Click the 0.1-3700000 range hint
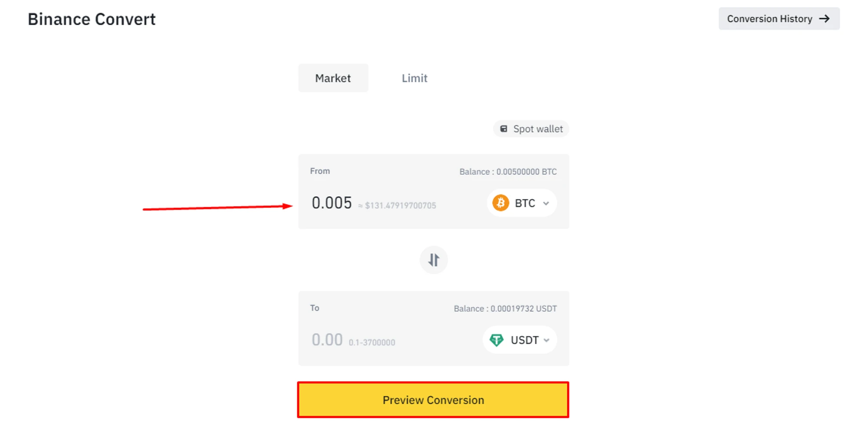 [x=372, y=342]
